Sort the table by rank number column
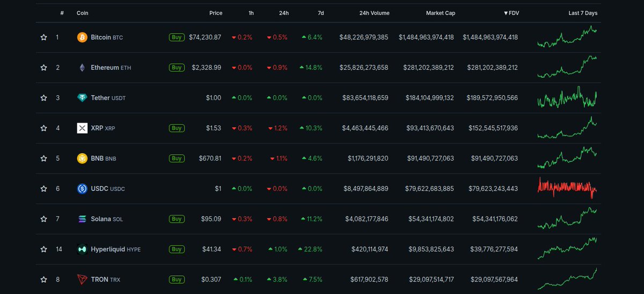 click(x=62, y=13)
